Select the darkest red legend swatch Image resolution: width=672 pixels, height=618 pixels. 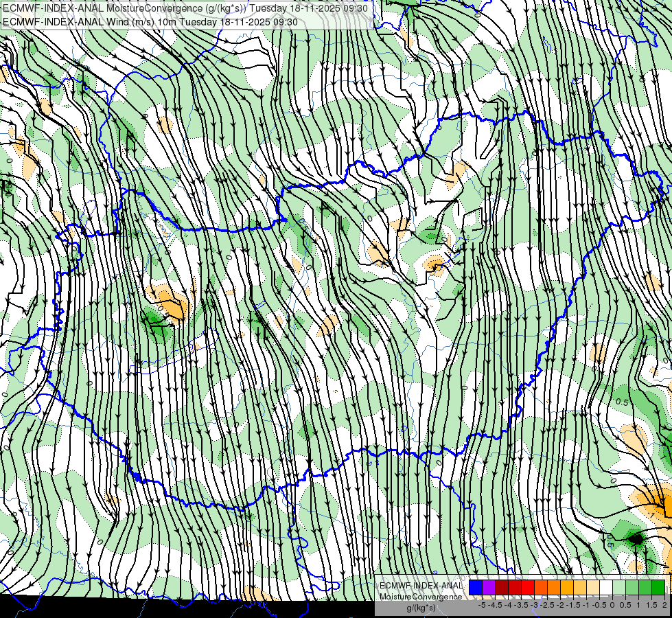tap(502, 587)
